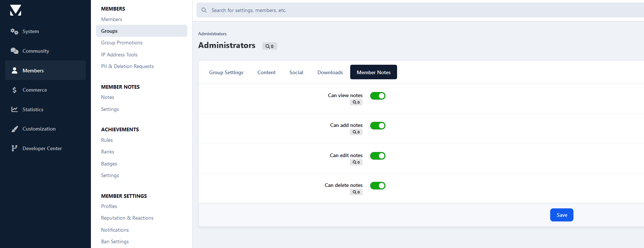Focus the settings and members search field
This screenshot has height=248, width=644.
pyautogui.click(x=418, y=10)
